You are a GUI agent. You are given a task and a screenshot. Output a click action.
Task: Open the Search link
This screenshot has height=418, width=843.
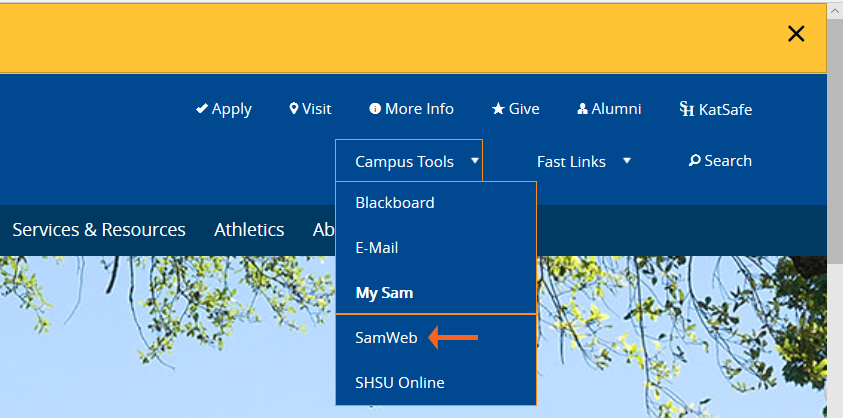point(720,161)
